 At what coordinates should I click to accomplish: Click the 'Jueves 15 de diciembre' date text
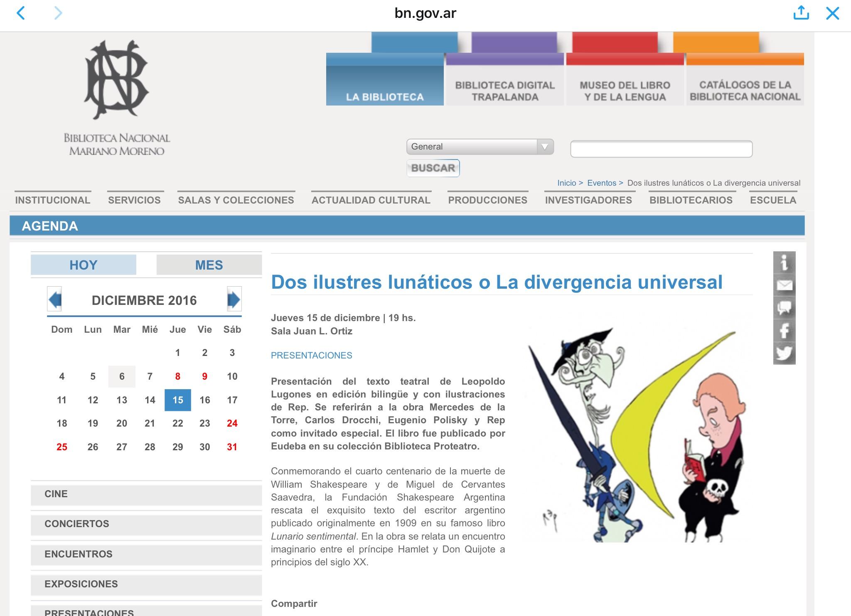(x=325, y=318)
